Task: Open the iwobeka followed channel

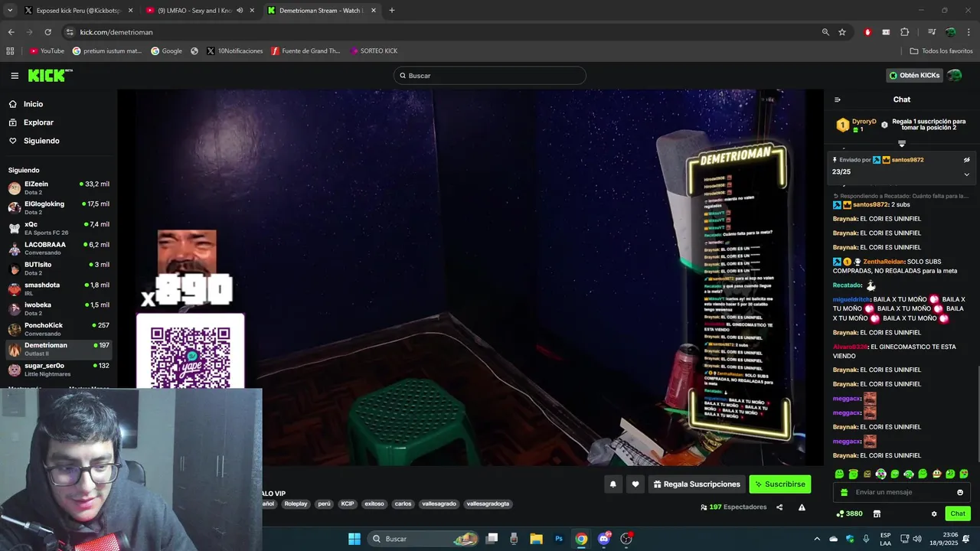Action: coord(58,309)
